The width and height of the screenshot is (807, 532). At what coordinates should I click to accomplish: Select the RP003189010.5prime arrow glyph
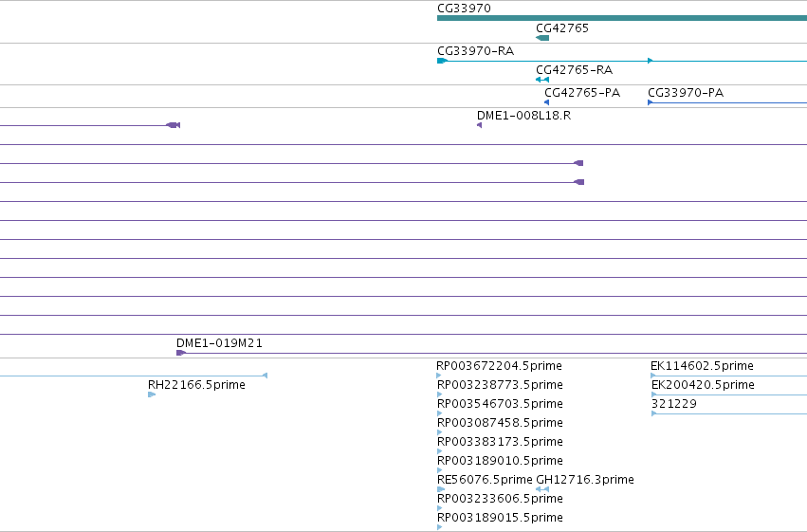tap(439, 470)
